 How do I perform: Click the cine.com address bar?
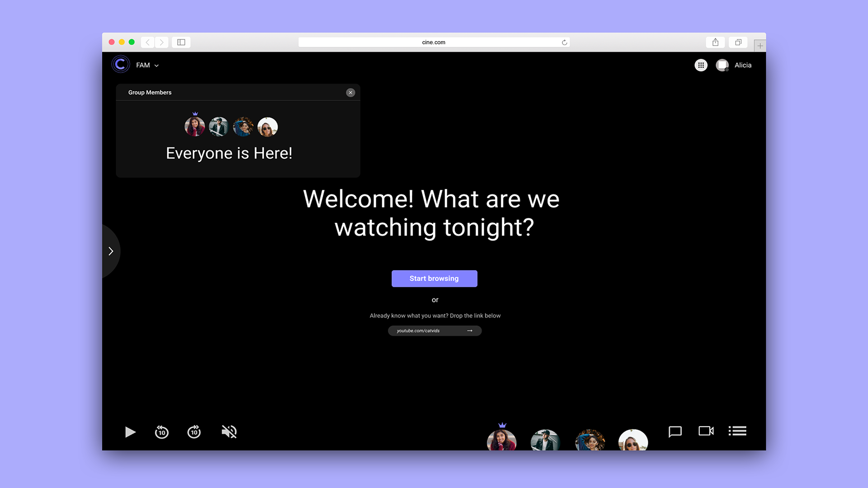[434, 42]
